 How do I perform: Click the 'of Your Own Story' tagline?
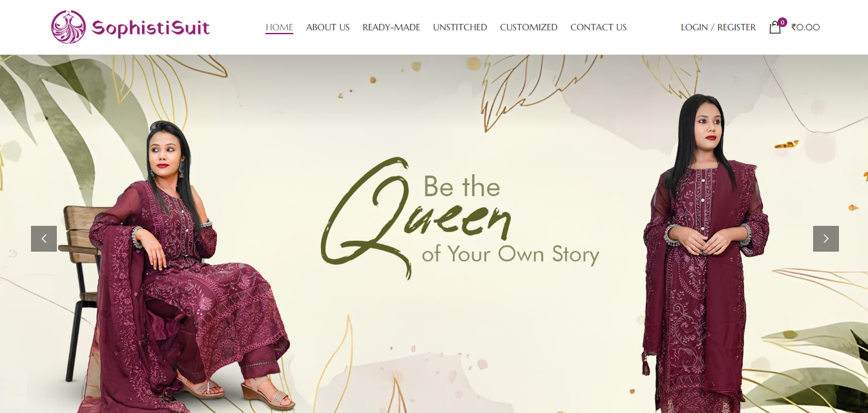510,254
